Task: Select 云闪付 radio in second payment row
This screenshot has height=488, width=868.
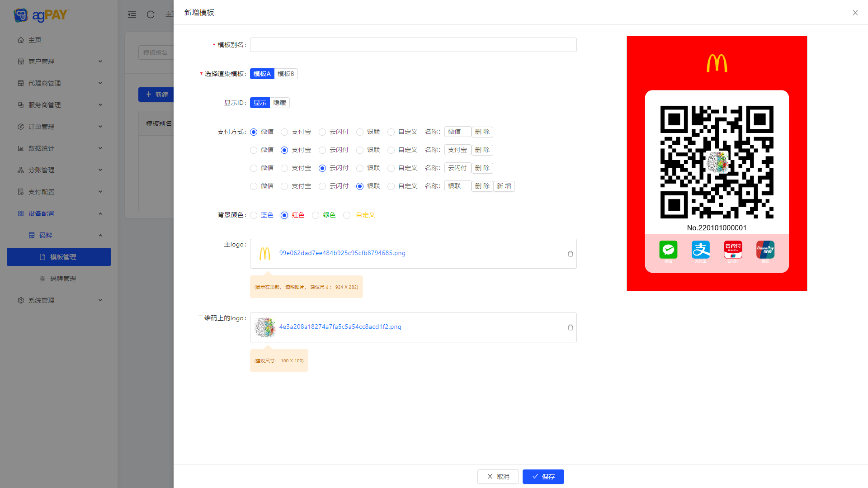Action: click(x=322, y=150)
